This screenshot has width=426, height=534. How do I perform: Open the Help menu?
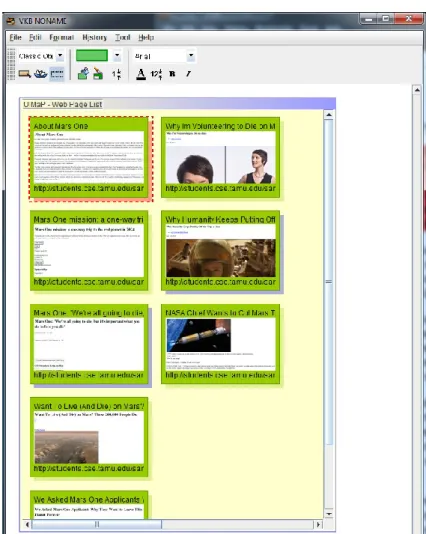click(x=146, y=37)
